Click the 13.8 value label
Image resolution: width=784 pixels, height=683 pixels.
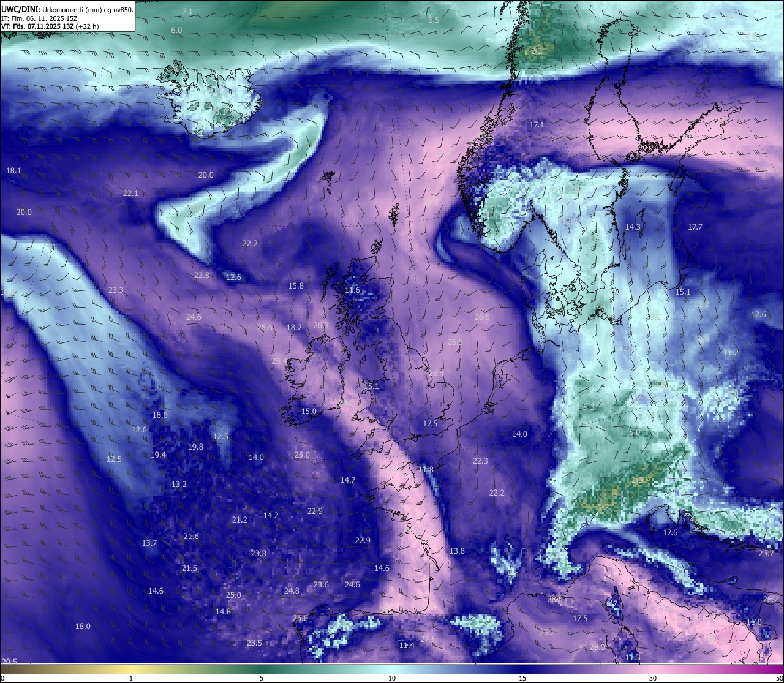[x=457, y=551]
